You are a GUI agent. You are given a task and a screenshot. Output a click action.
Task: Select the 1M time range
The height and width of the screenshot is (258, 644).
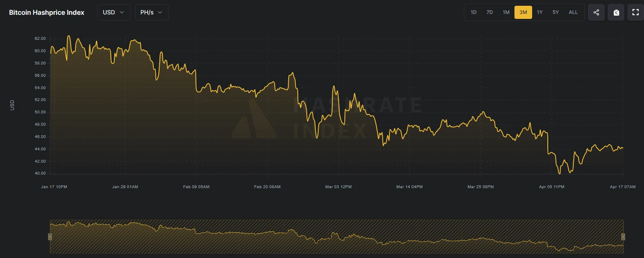[x=506, y=12]
